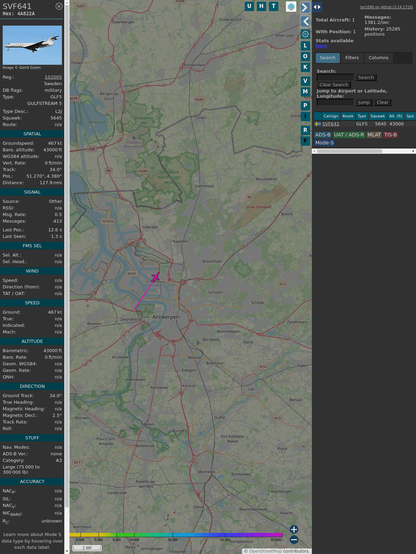416x554 pixels.
Task: Click the crosshair follow-aircraft icon
Action: [305, 34]
